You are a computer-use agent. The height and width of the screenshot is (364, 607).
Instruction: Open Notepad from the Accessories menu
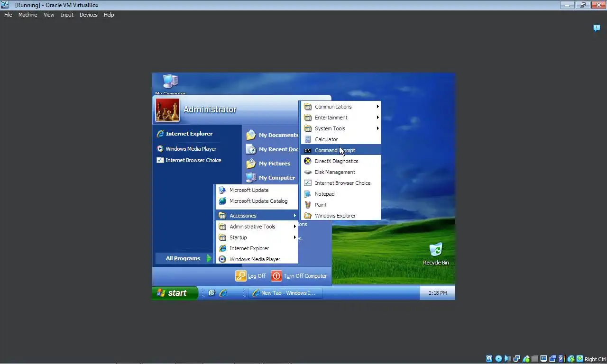(341, 194)
